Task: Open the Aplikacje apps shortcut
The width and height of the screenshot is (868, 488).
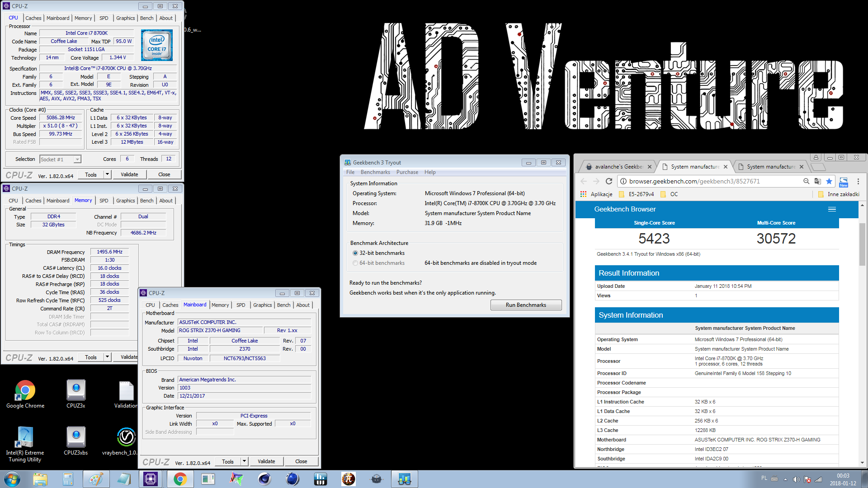Action: [x=596, y=194]
